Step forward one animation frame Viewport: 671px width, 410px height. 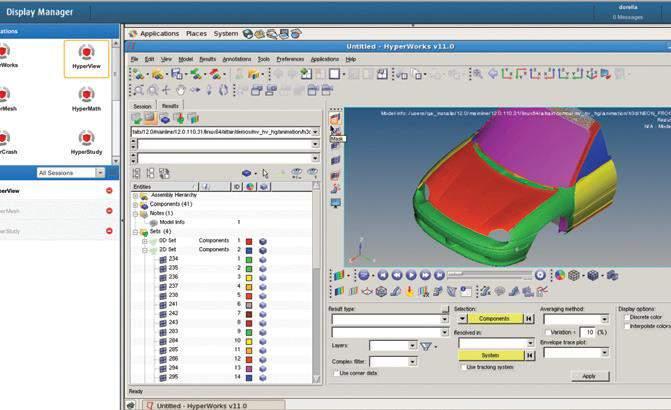coord(425,275)
